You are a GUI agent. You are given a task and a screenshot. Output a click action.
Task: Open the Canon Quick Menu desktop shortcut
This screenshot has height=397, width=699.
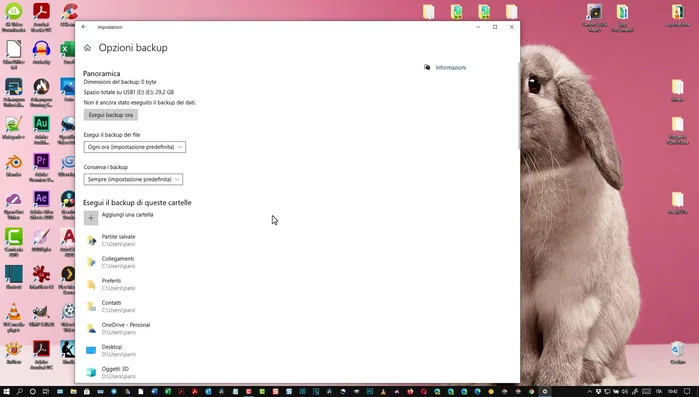click(x=594, y=18)
